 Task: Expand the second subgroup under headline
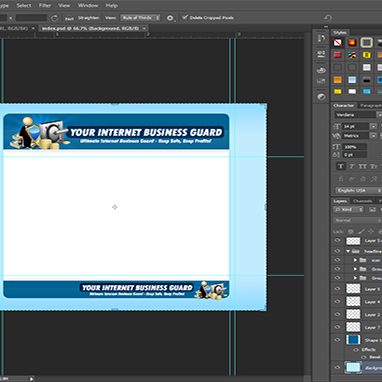click(x=355, y=269)
